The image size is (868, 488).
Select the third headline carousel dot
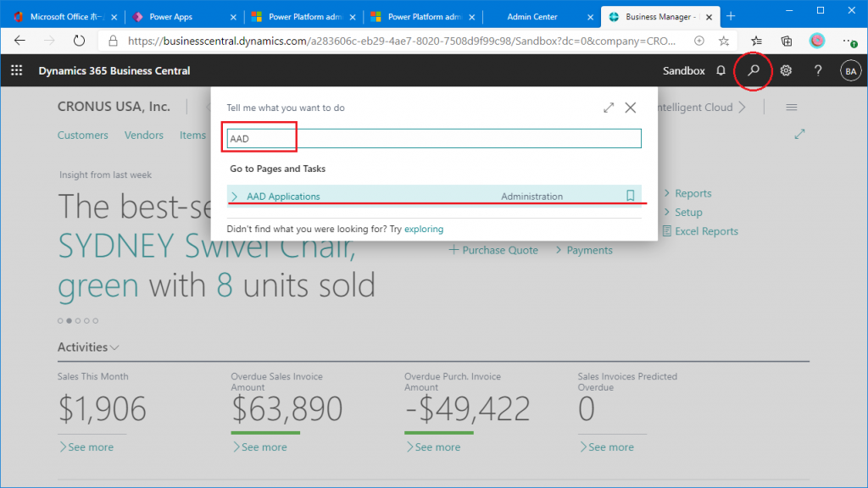78,321
